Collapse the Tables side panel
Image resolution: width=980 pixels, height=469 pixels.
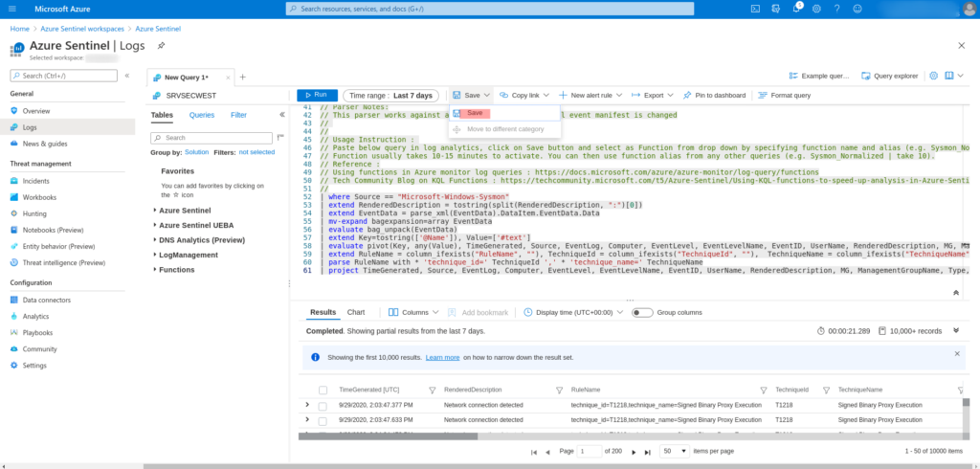point(282,115)
